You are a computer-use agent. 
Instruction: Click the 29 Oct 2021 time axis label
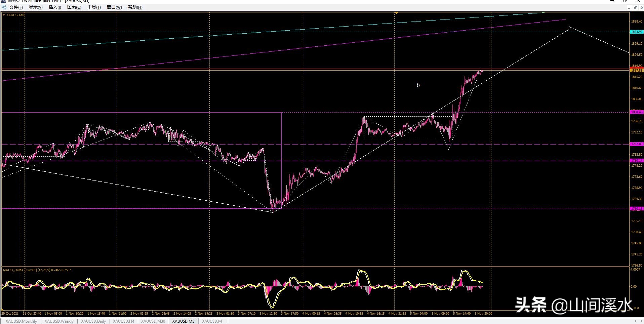10,314
